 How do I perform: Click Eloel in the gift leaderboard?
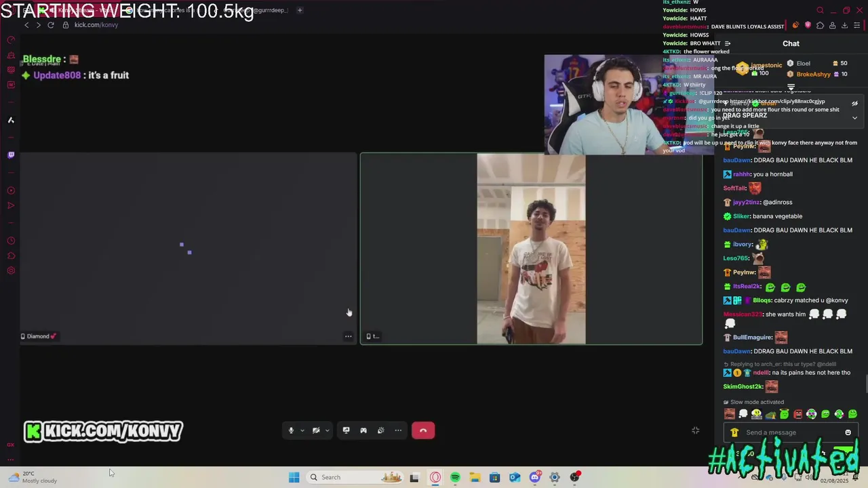coord(804,64)
